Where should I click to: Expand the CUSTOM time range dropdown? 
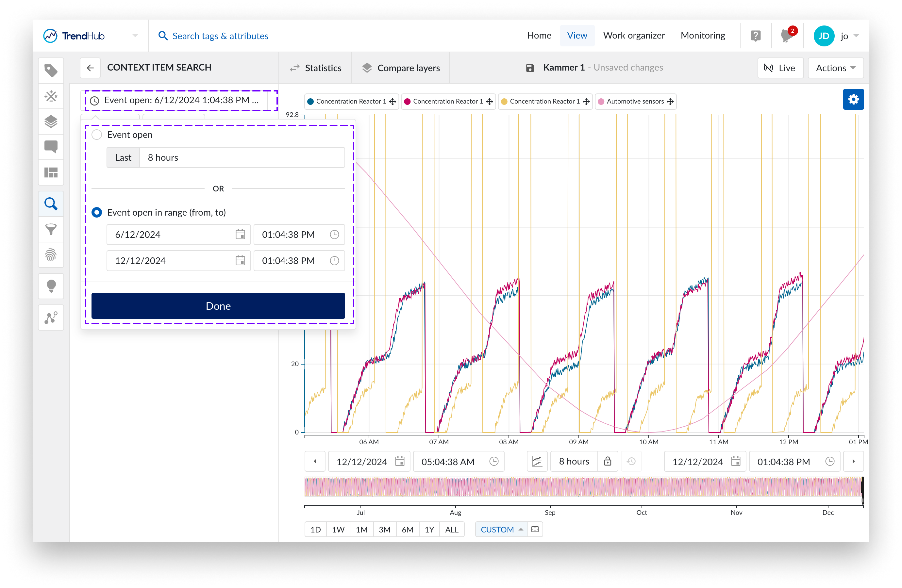tap(501, 529)
